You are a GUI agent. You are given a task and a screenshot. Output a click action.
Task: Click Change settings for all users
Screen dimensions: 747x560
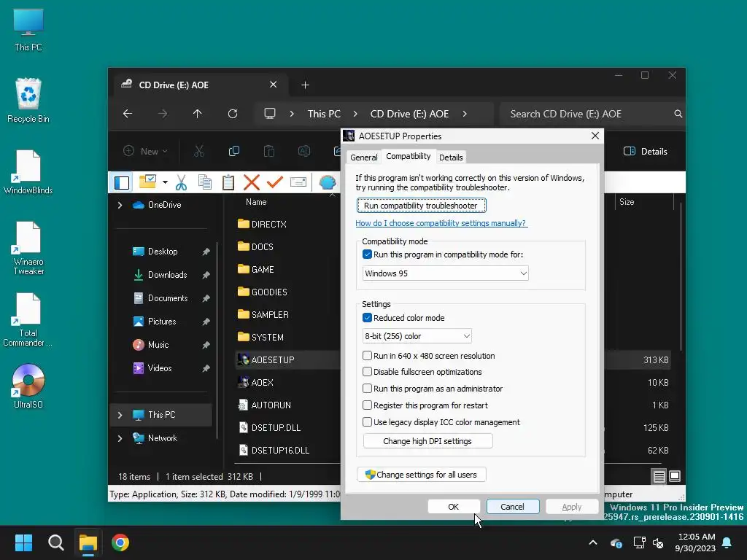[x=421, y=474]
